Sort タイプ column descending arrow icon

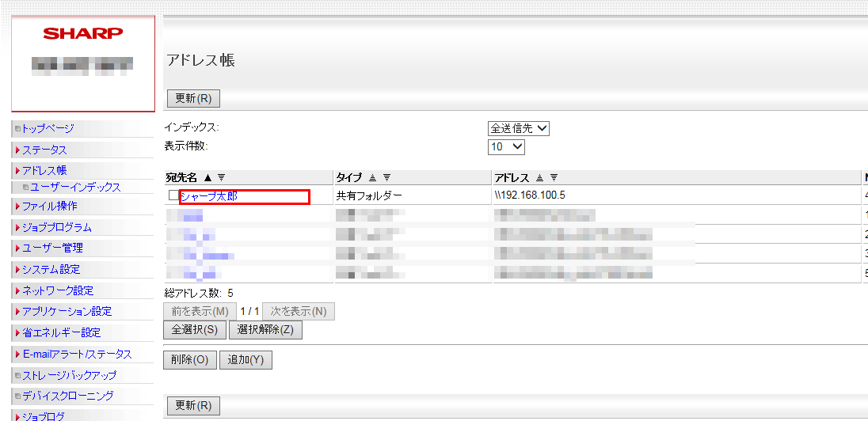(x=386, y=177)
